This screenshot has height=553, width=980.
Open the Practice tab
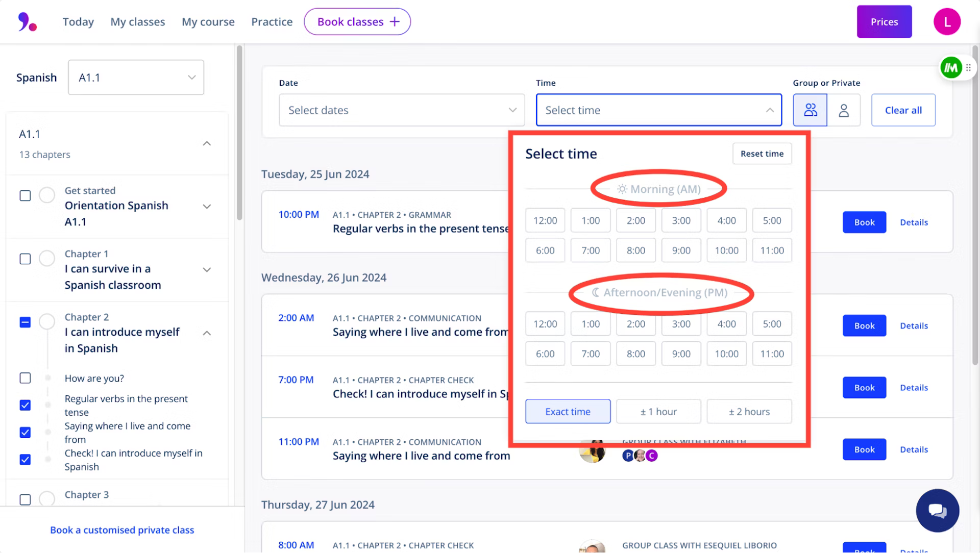272,22
